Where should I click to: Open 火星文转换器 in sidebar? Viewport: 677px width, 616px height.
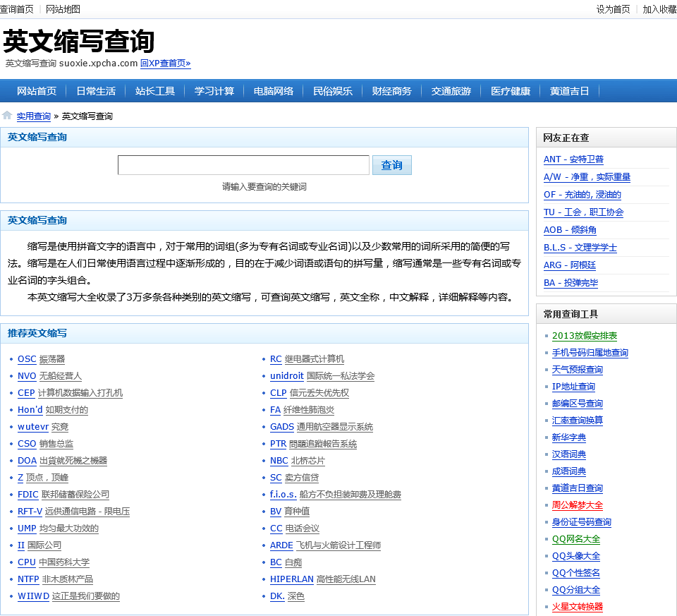(577, 607)
